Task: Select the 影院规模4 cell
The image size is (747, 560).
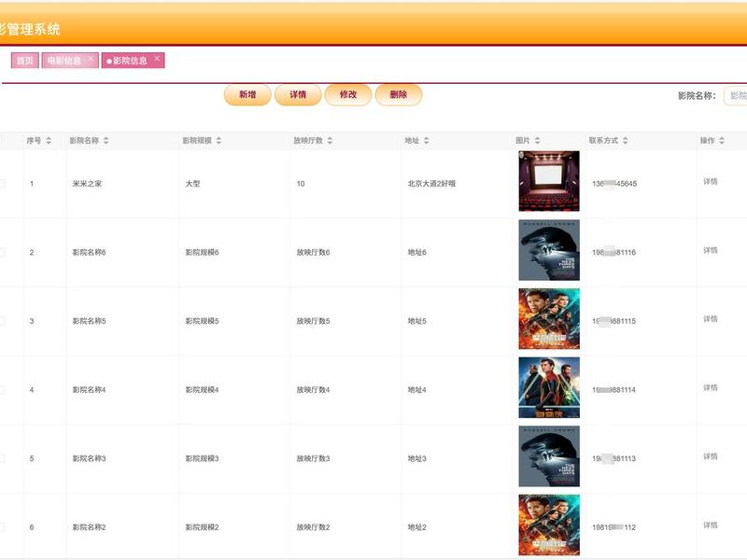Action: pos(202,389)
